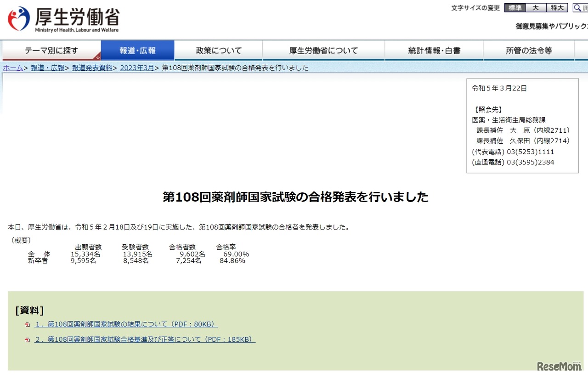Open the 政策について section

pyautogui.click(x=218, y=51)
